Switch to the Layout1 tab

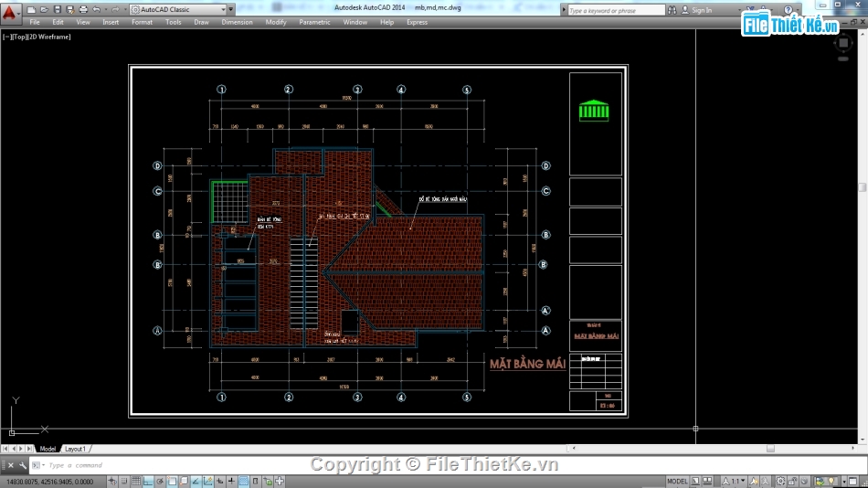tap(75, 449)
